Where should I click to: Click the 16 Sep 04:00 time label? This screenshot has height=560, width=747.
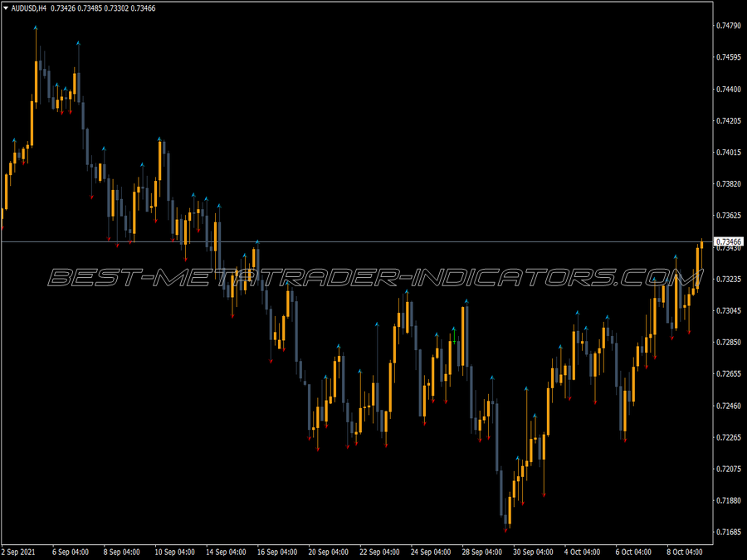pos(277,553)
